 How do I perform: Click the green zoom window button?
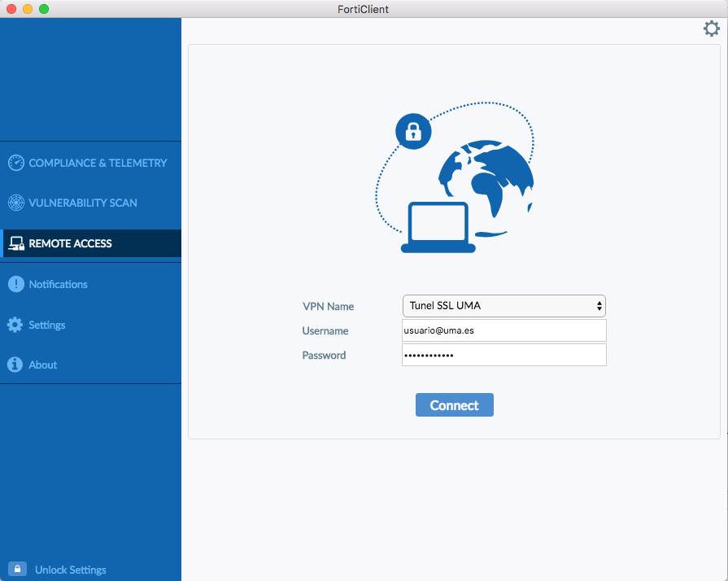tap(44, 9)
